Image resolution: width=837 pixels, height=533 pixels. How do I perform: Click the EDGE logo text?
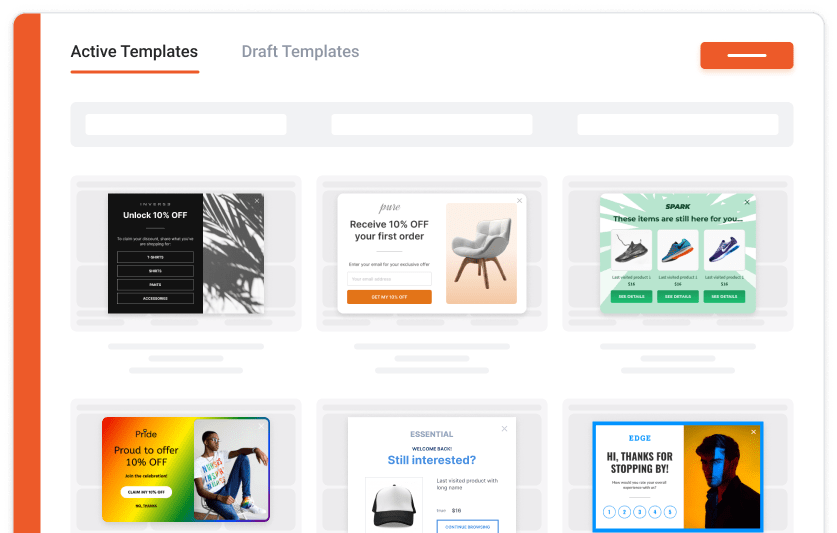(639, 438)
